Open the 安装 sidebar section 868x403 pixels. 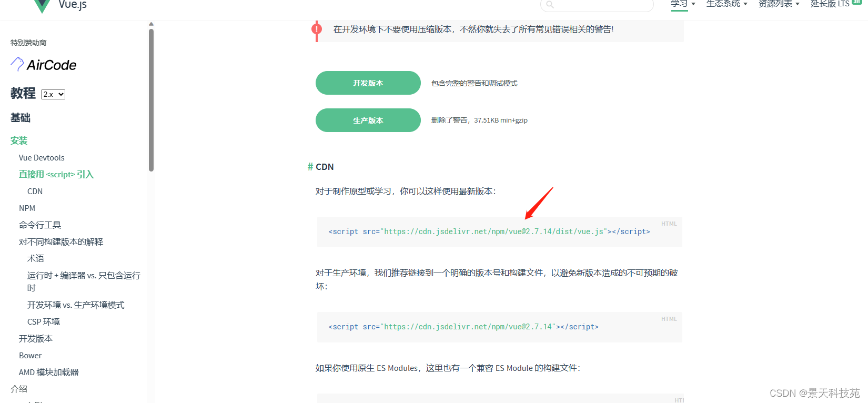coord(19,140)
